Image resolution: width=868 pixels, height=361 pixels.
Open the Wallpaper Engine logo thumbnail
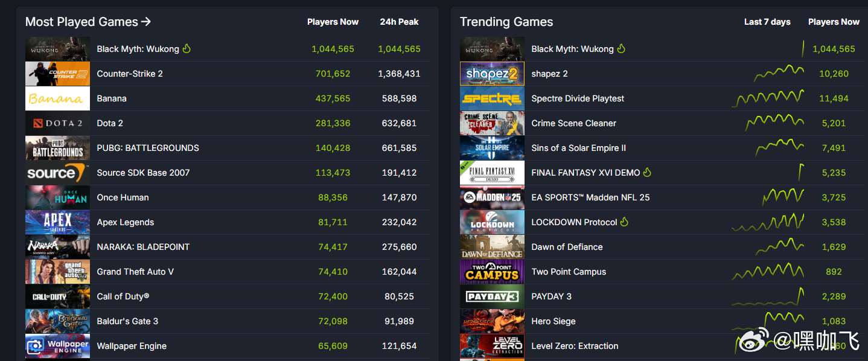[57, 346]
